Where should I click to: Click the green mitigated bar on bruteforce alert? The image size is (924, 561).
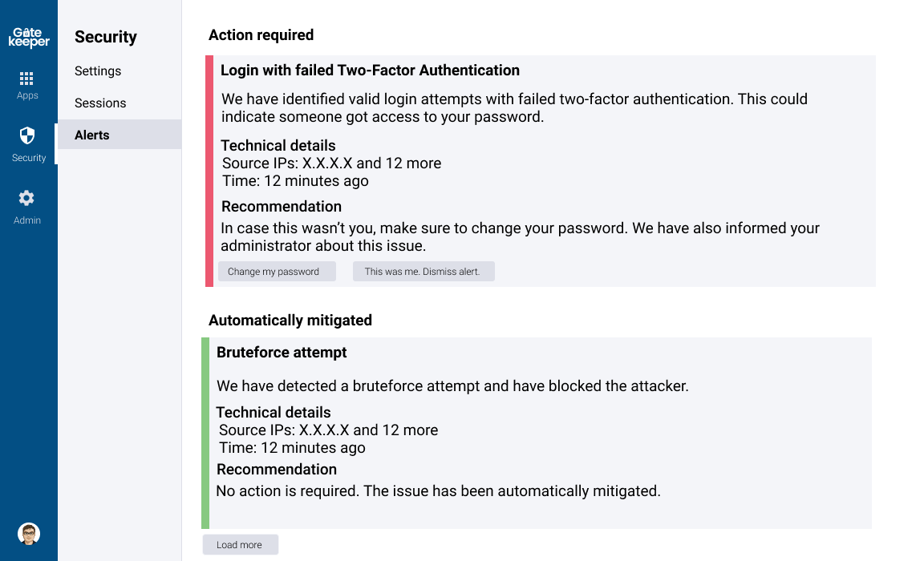205,433
